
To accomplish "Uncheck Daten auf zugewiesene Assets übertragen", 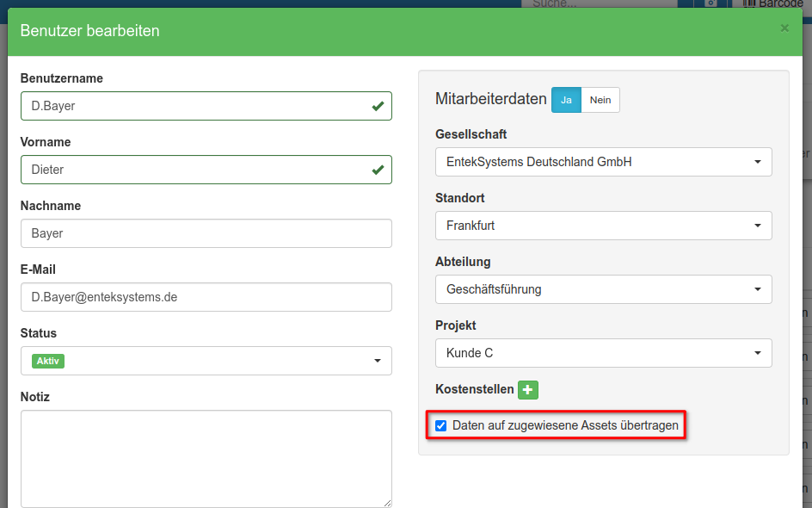I will pyautogui.click(x=441, y=425).
